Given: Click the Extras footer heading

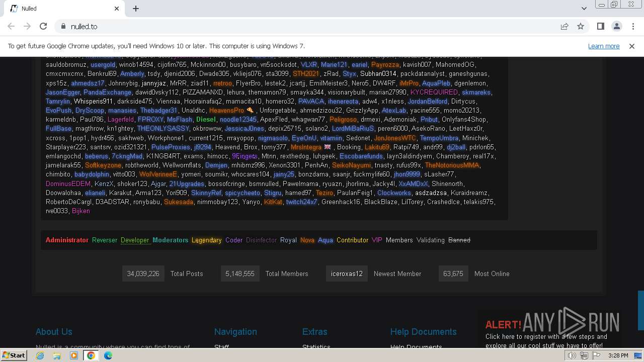Looking at the screenshot, I should pos(314,332).
